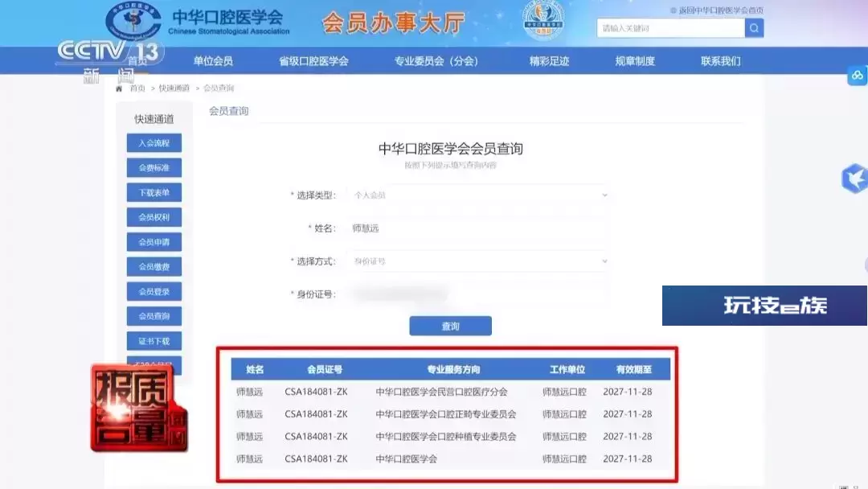The image size is (868, 489).
Task: Click the 工作单位 column header
Action: tap(567, 369)
